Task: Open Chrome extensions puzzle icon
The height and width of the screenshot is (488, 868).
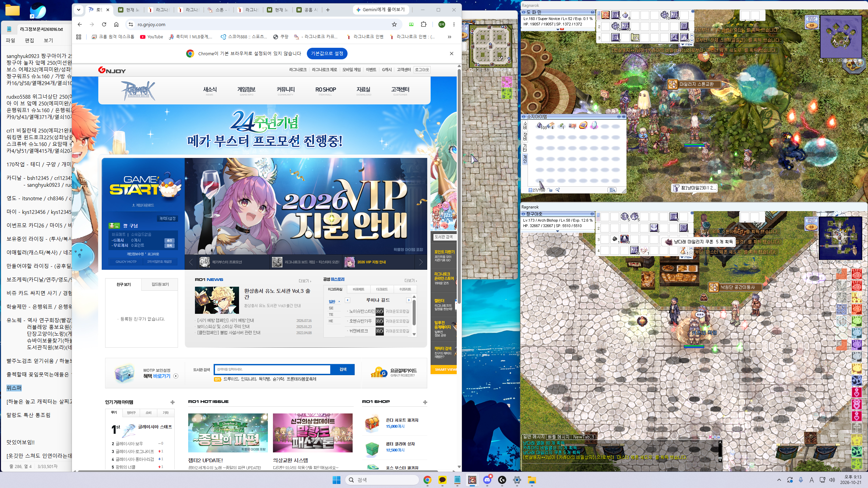Action: (x=423, y=24)
